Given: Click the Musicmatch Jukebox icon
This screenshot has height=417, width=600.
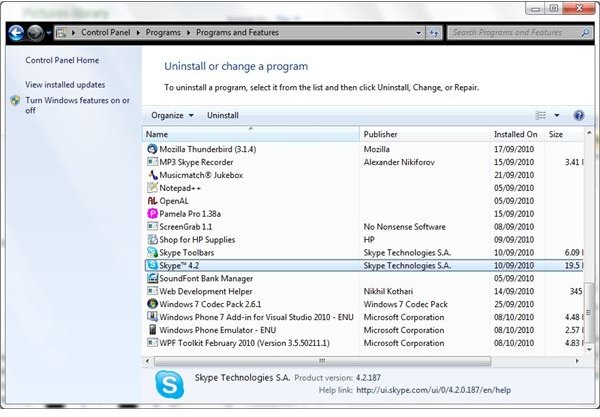Looking at the screenshot, I should click(152, 175).
